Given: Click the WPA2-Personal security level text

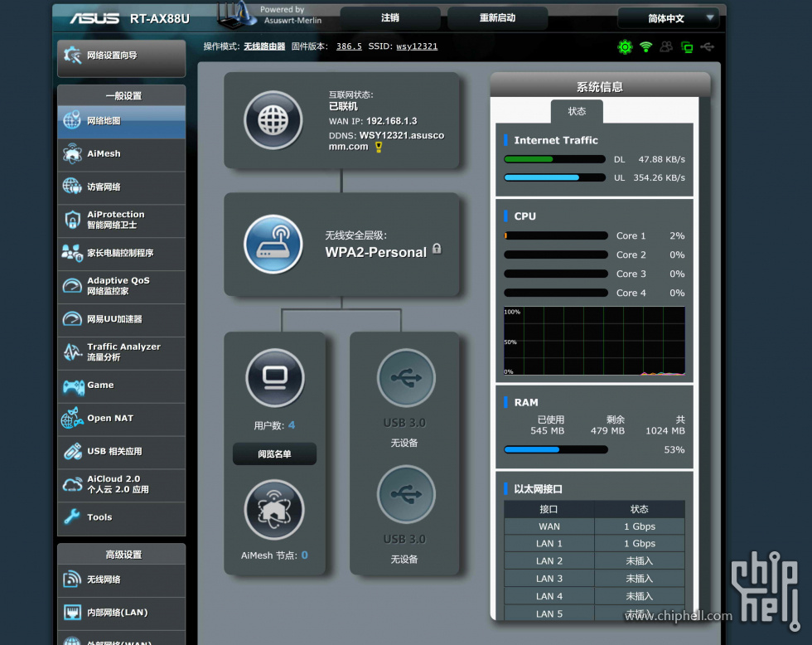Looking at the screenshot, I should [x=376, y=252].
